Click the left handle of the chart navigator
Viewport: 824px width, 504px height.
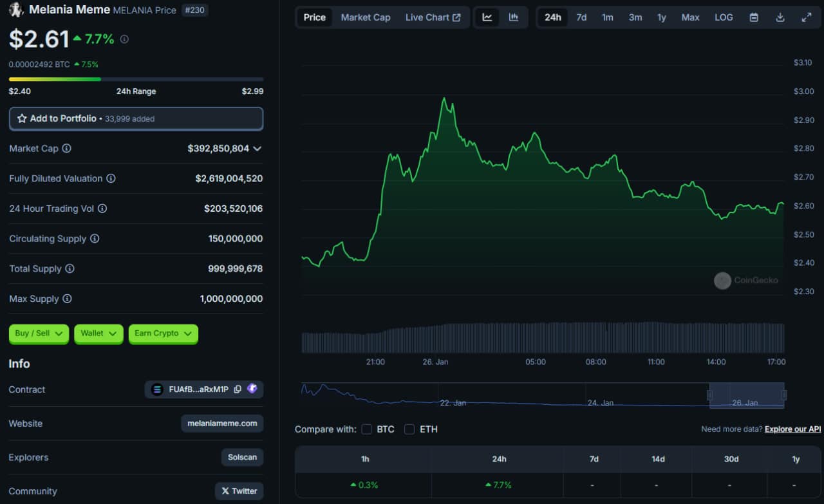point(710,395)
